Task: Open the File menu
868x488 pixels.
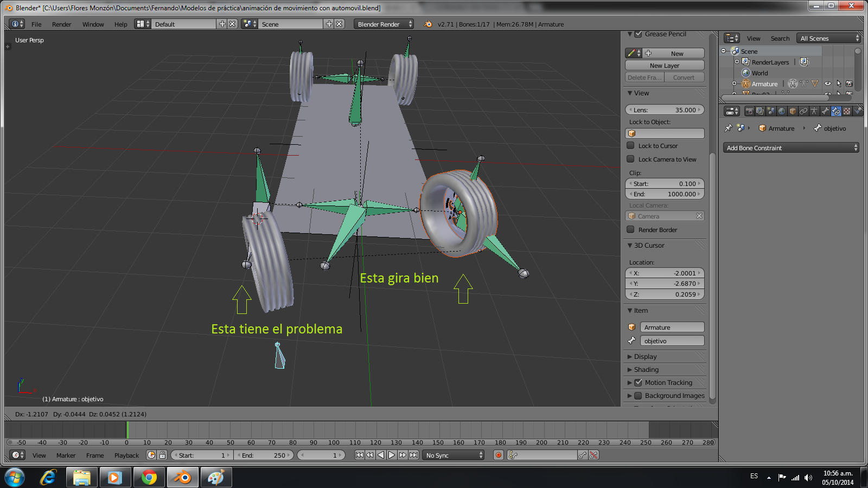Action: pyautogui.click(x=36, y=24)
